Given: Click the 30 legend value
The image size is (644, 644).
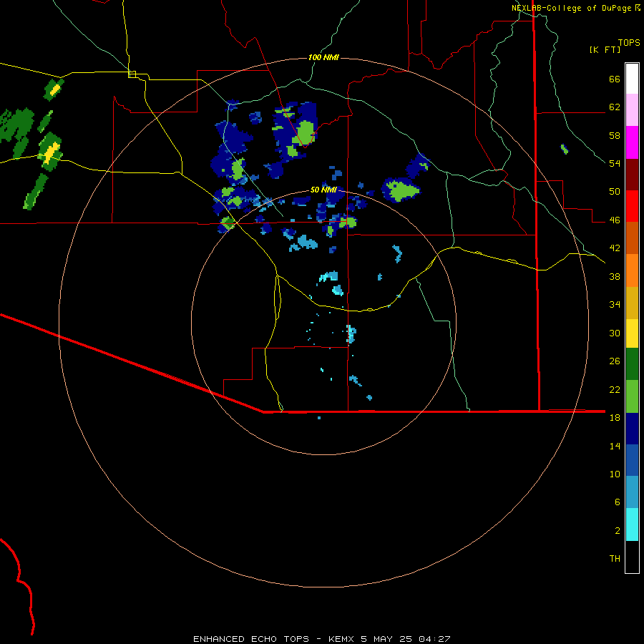Looking at the screenshot, I should tap(615, 333).
